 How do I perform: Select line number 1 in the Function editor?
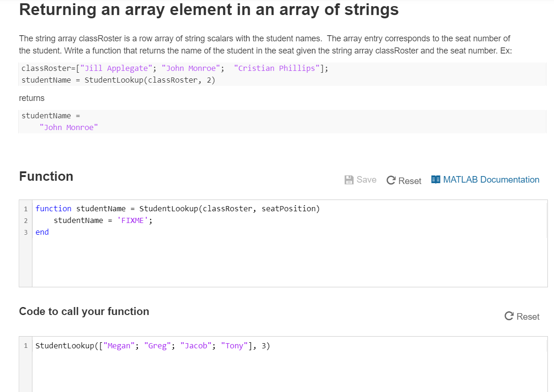pyautogui.click(x=25, y=208)
